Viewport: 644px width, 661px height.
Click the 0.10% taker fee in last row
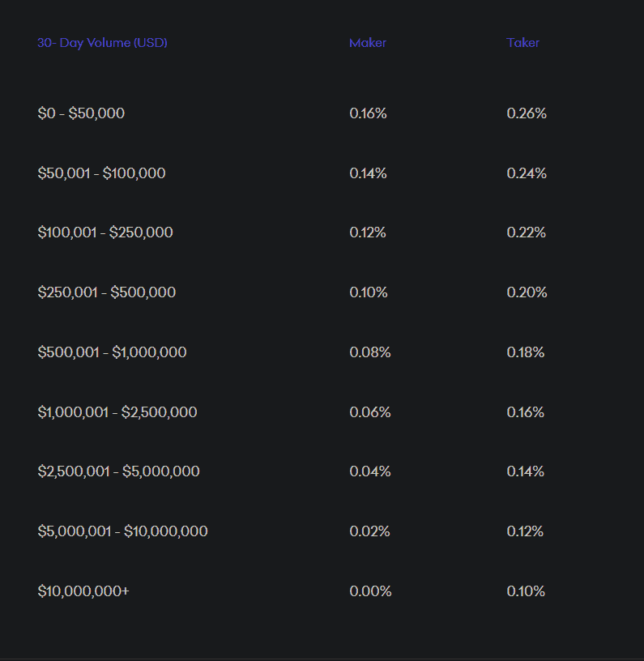coord(526,591)
